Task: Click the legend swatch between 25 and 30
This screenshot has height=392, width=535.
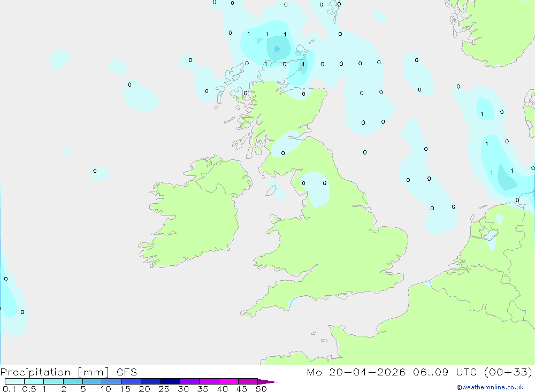Action: [x=170, y=381]
